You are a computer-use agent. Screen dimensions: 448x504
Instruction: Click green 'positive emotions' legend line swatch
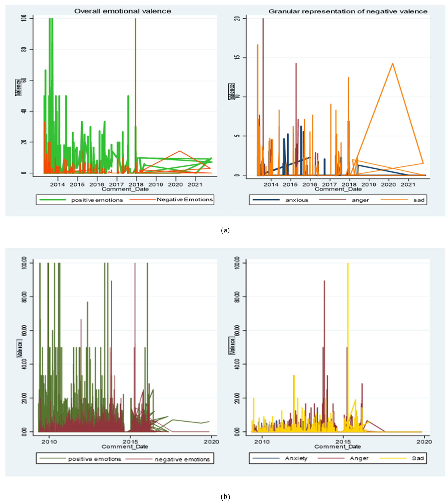(x=53, y=200)
